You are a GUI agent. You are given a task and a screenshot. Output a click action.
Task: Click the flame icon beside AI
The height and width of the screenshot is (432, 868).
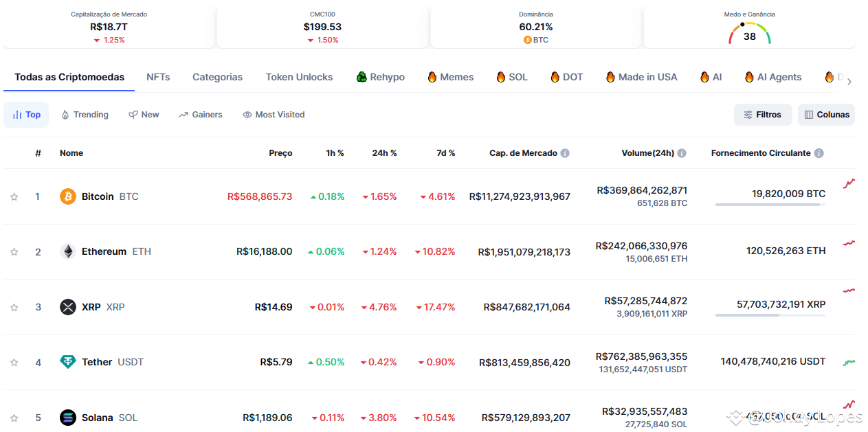pyautogui.click(x=704, y=77)
